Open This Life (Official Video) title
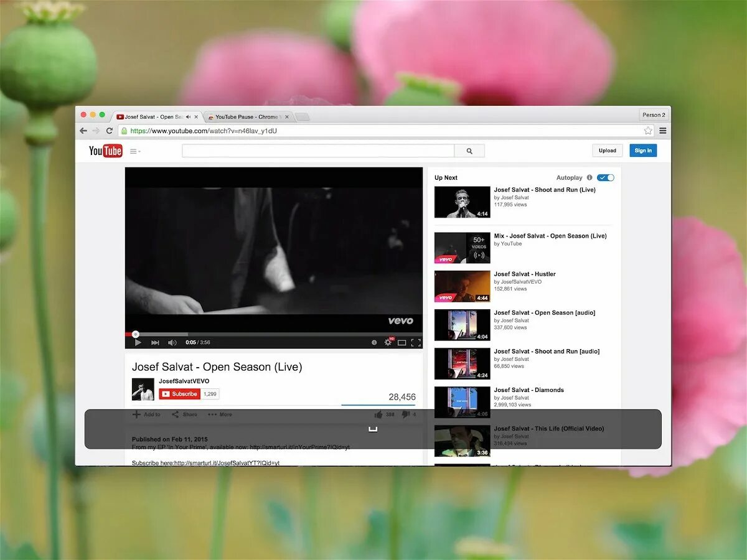 (549, 429)
